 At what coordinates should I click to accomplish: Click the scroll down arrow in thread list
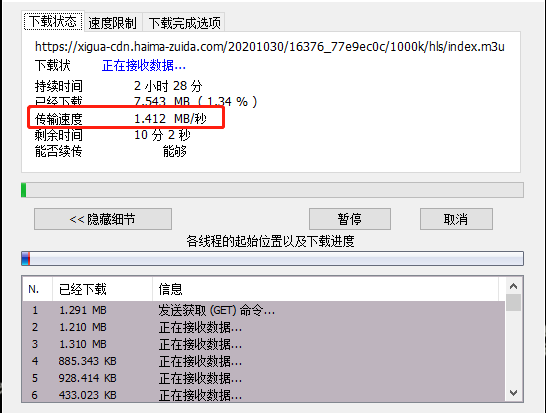[513, 393]
